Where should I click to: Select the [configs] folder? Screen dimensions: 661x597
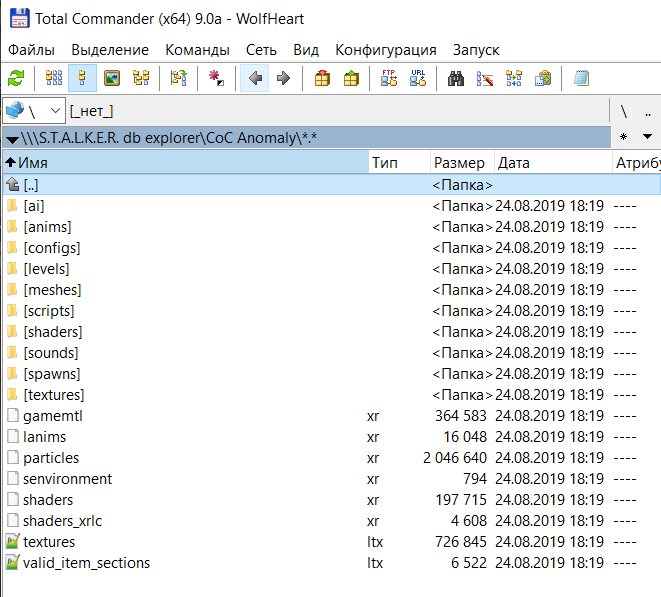pos(331,248)
